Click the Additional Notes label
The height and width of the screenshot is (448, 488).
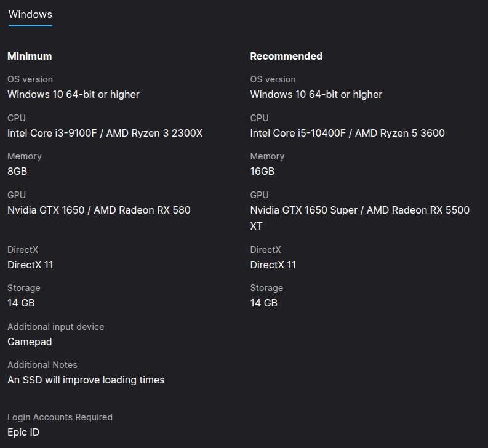42,365
